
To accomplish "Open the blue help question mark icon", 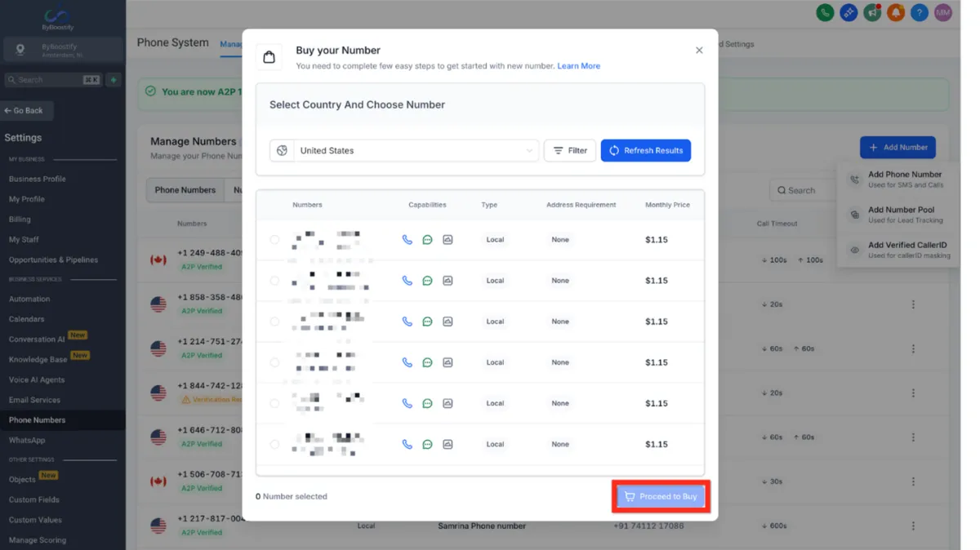I will click(920, 12).
